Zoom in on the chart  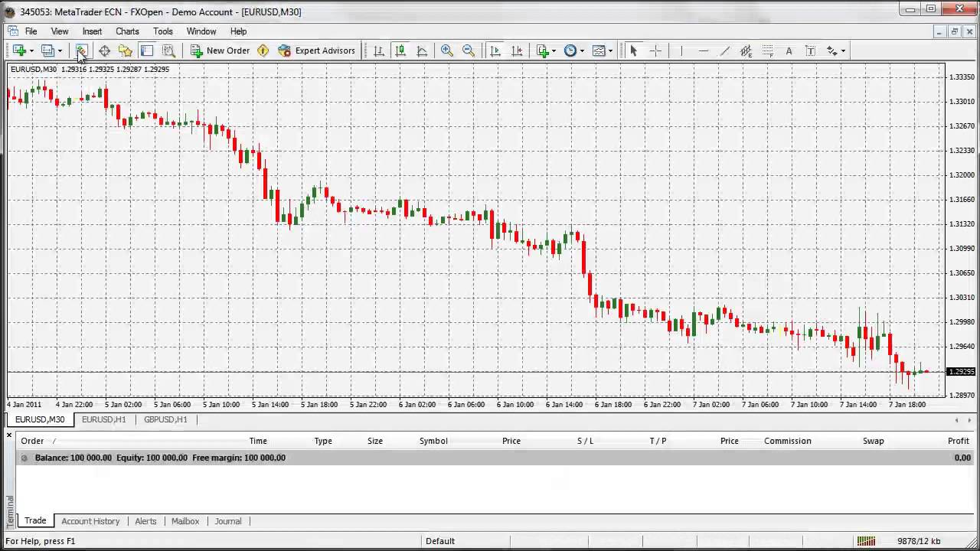tap(447, 51)
